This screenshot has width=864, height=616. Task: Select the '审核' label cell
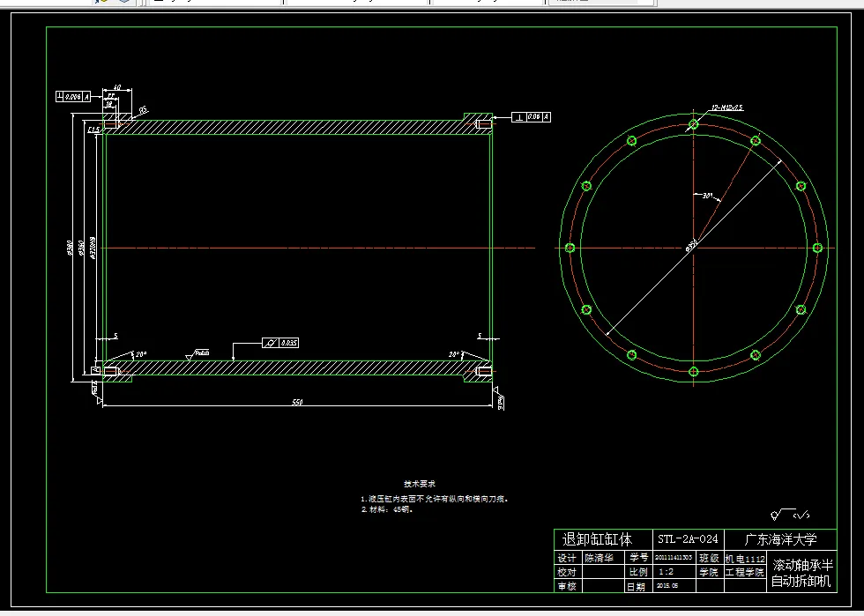pyautogui.click(x=567, y=586)
